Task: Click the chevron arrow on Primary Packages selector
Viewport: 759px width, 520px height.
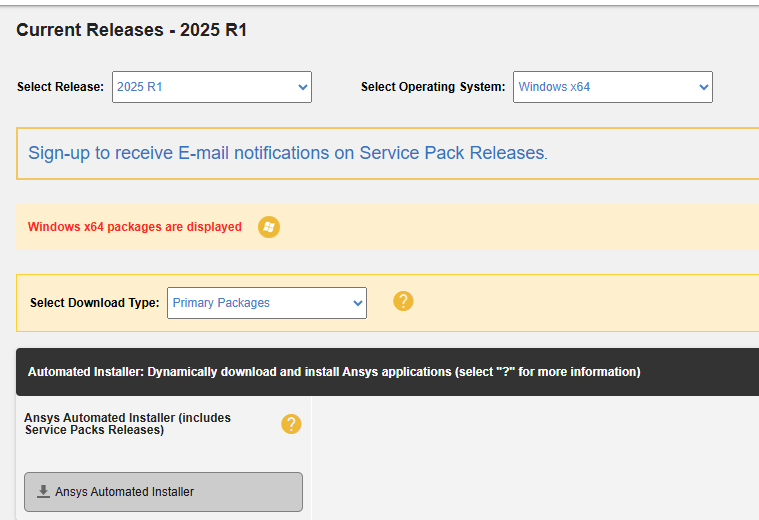Action: tap(358, 303)
